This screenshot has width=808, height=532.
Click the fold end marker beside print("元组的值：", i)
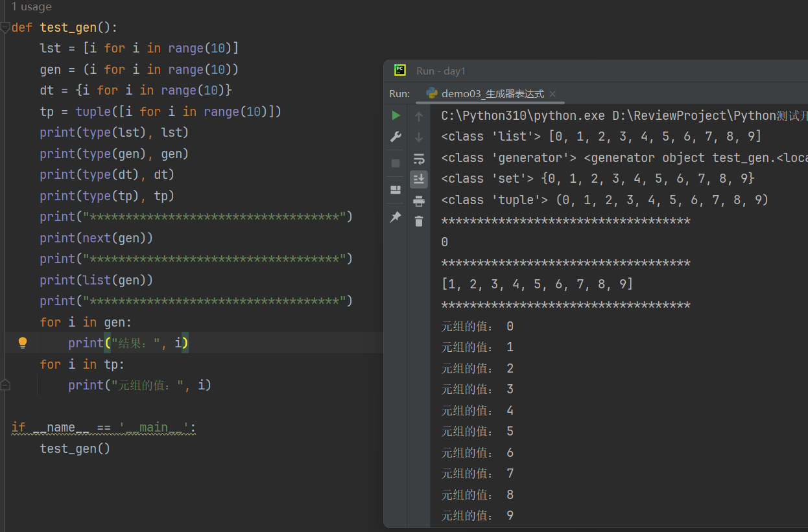5,385
